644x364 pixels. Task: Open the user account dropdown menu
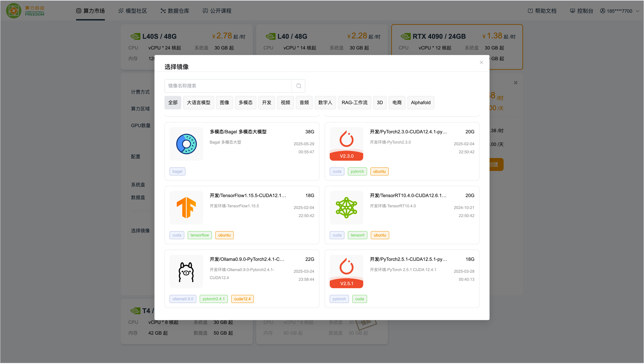pyautogui.click(x=620, y=11)
